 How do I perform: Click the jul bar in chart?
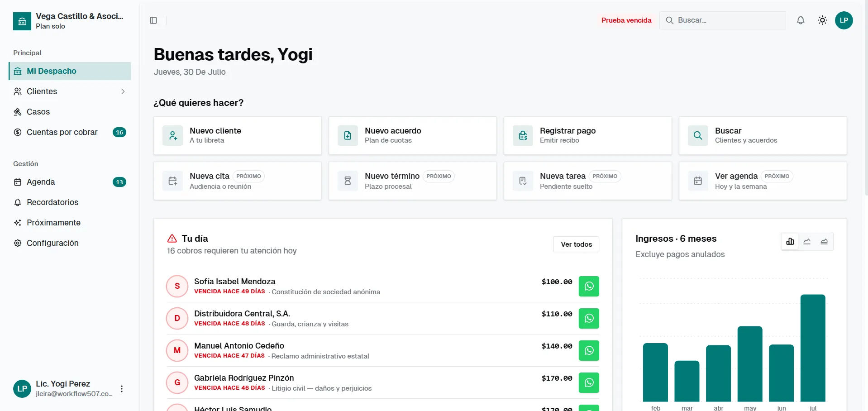813,348
